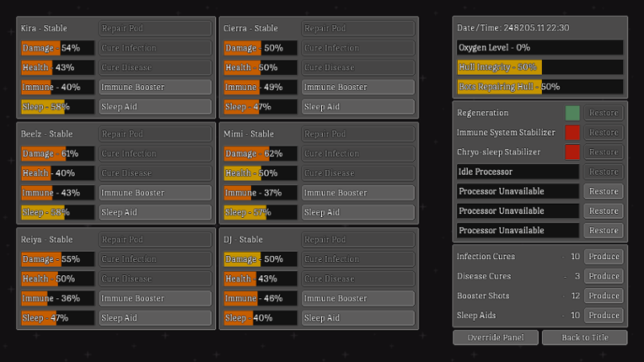Produce more Booster Shots
Screen dimensions: 644x362
pos(604,296)
